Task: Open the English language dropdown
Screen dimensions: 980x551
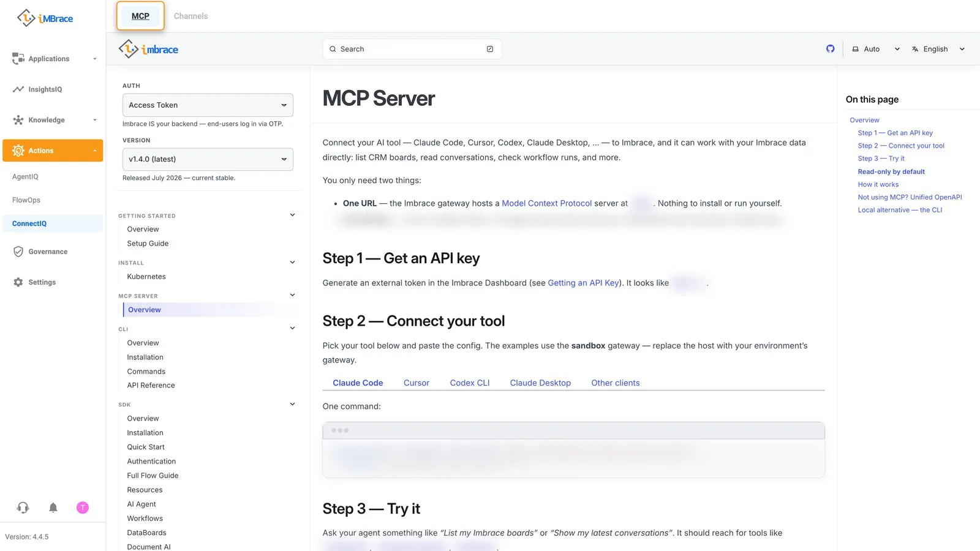Action: pos(938,49)
